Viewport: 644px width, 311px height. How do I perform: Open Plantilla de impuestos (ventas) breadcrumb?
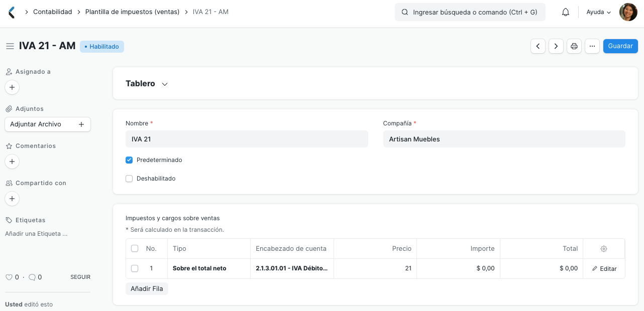coord(132,12)
